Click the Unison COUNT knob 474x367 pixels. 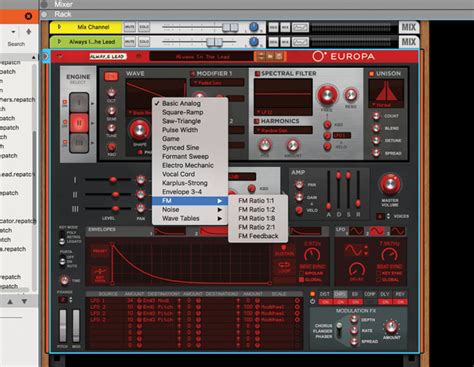coord(376,116)
